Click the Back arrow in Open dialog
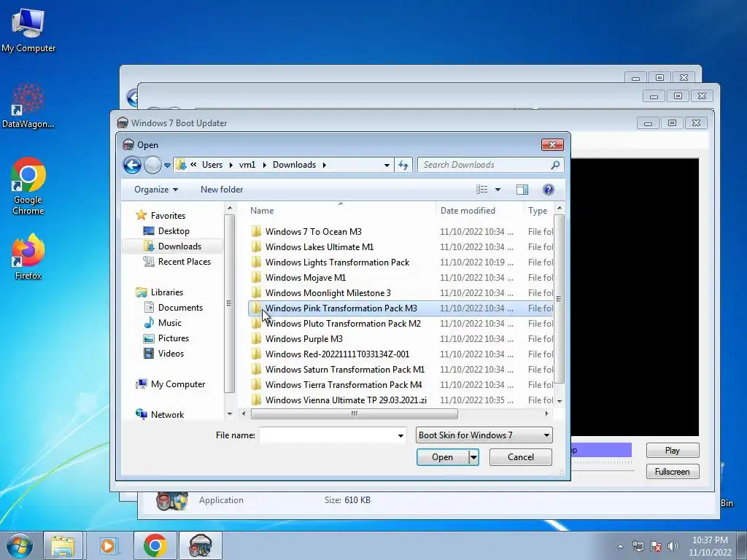The width and height of the screenshot is (747, 560). [x=132, y=166]
